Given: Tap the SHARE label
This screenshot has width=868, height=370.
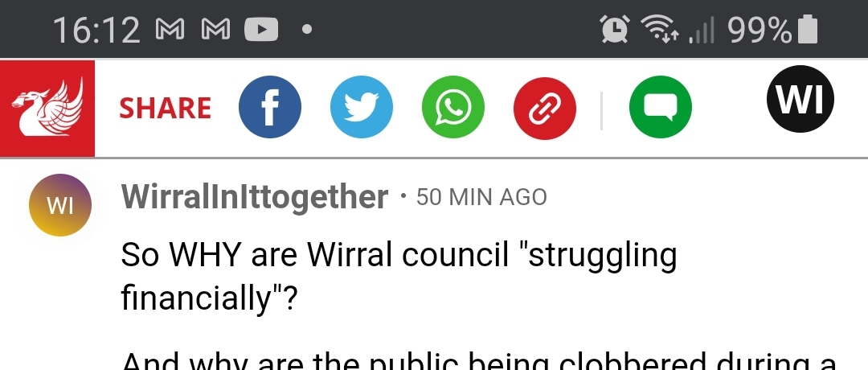Looking at the screenshot, I should pos(165,108).
